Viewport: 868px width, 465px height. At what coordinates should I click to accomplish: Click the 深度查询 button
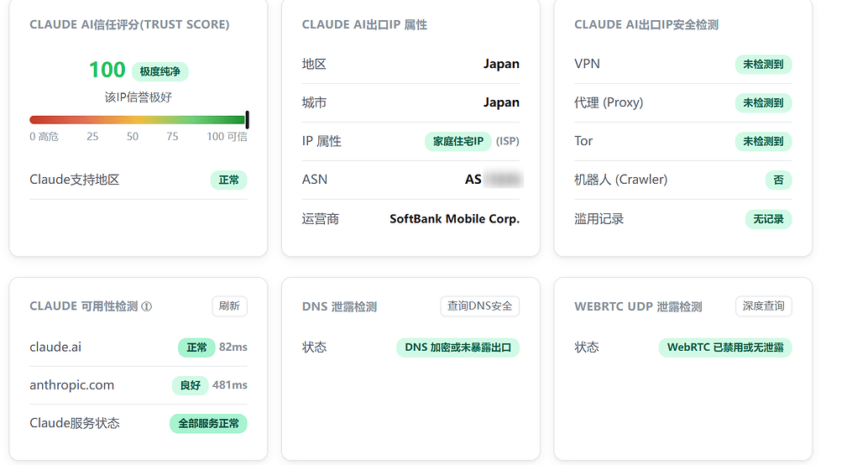coord(763,306)
